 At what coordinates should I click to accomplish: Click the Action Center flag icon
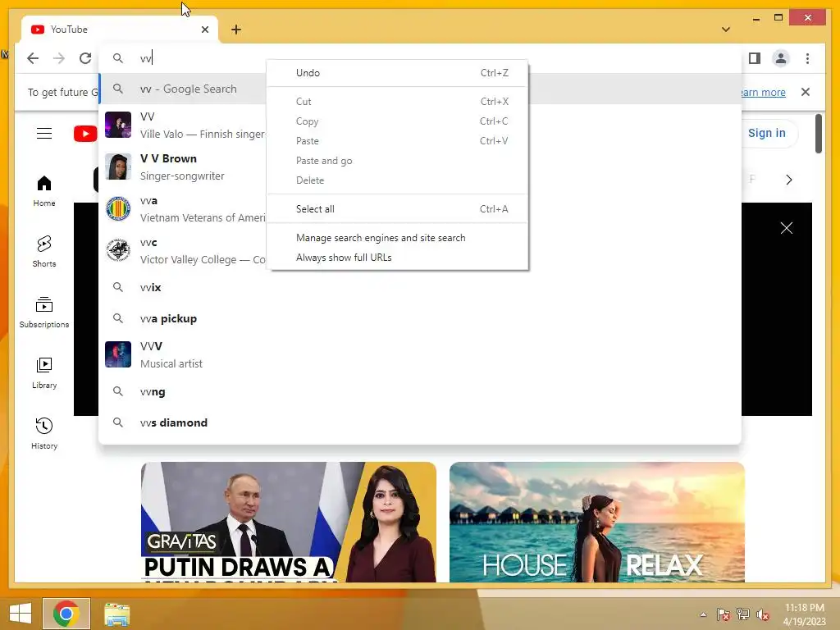click(x=723, y=614)
